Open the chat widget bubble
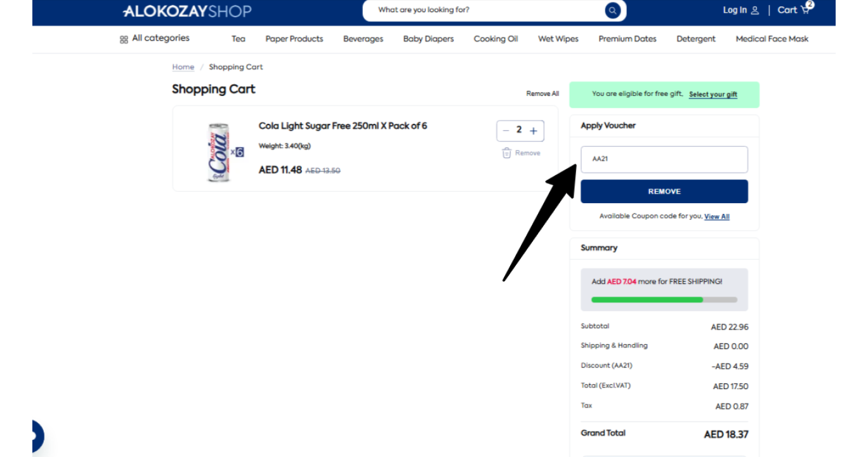The width and height of the screenshot is (868, 457). pyautogui.click(x=37, y=437)
